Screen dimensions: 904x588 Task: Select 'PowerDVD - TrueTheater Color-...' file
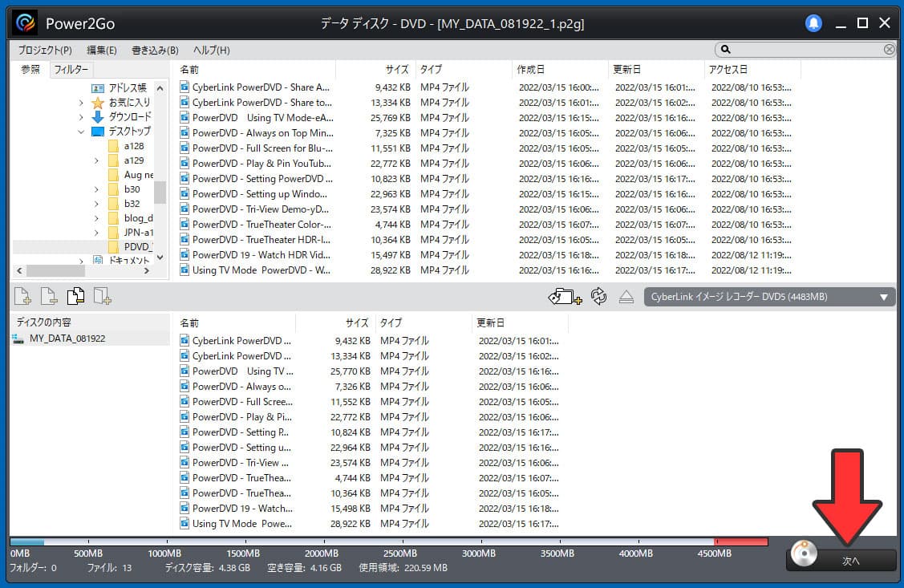point(261,225)
